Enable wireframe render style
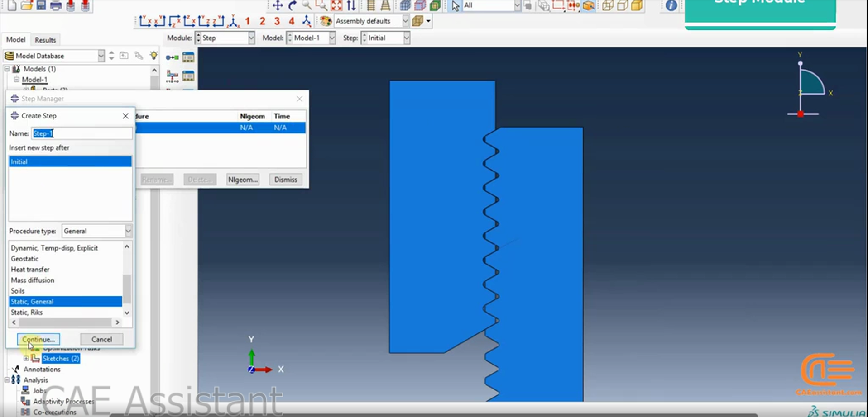This screenshot has width=868, height=417. [x=608, y=5]
